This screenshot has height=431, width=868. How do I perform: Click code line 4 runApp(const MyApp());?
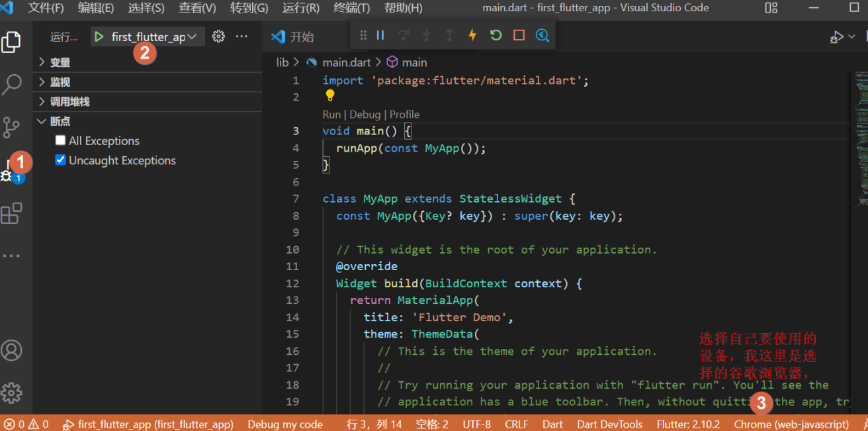[x=411, y=148]
